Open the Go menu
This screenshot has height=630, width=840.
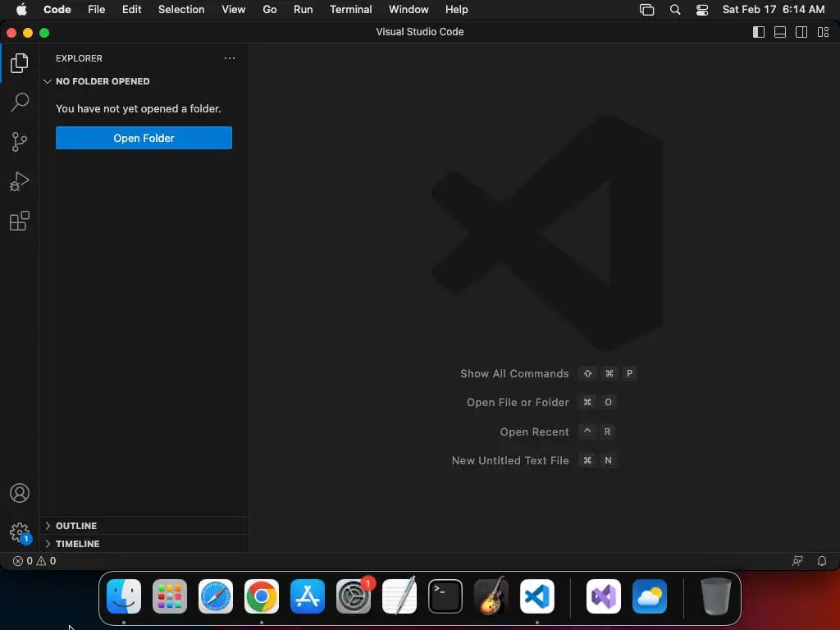(269, 10)
